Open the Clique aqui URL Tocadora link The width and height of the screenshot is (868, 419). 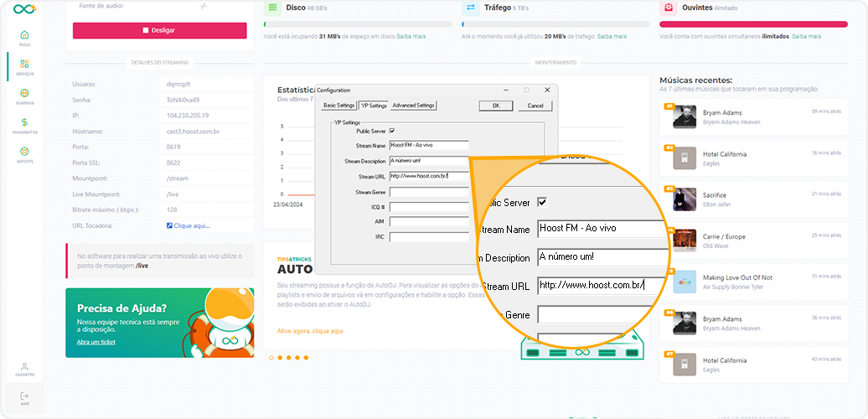[192, 225]
